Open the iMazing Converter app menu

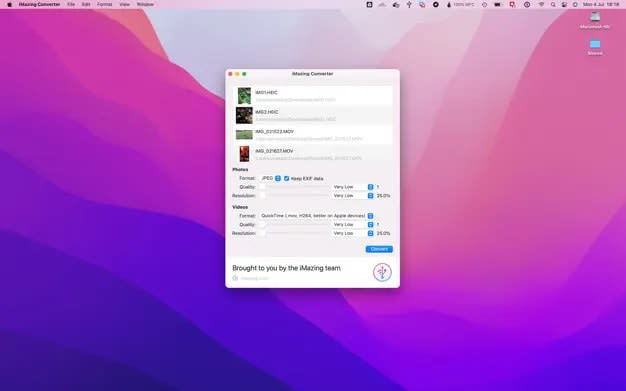[40, 4]
